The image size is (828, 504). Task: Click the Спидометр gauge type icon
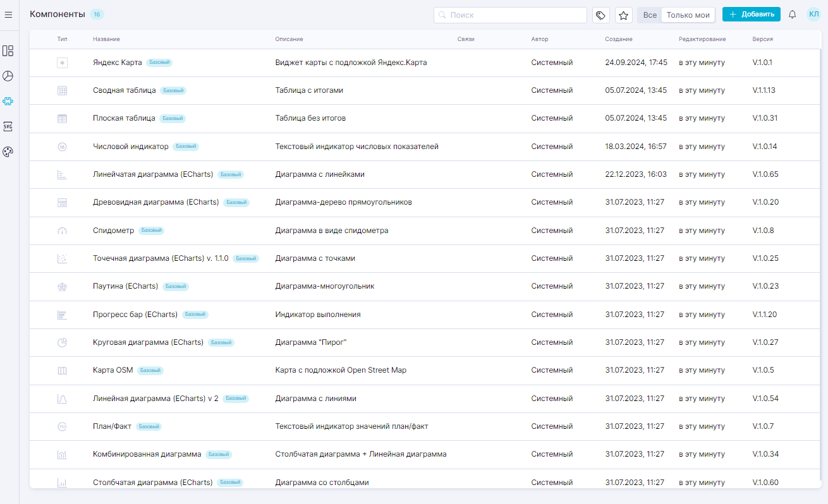[x=62, y=231]
